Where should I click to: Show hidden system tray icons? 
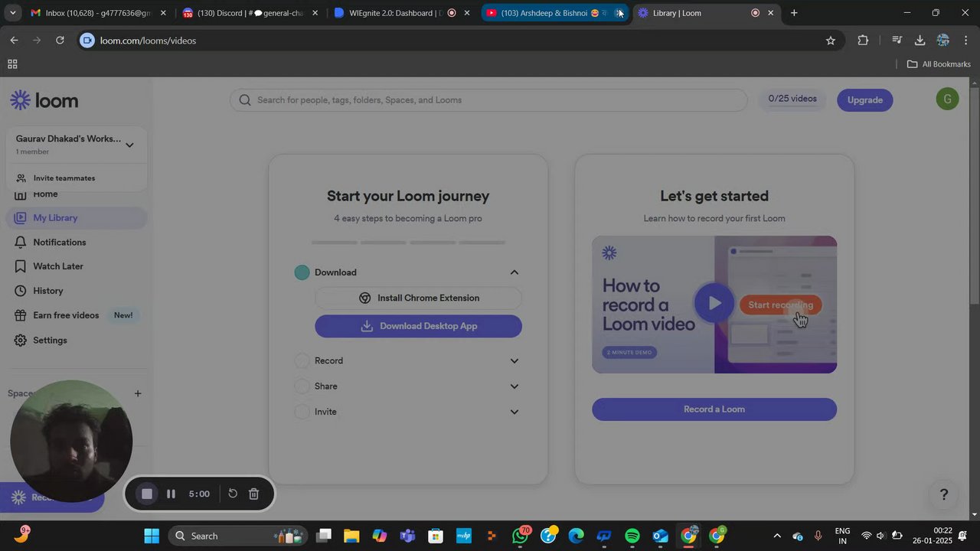coord(777,536)
